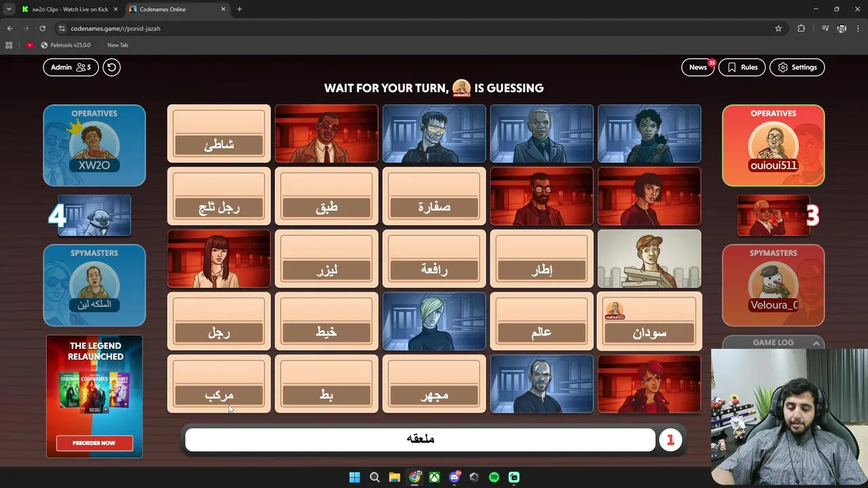The image size is (868, 488).
Task: Select the word card إطار
Action: 542,259
